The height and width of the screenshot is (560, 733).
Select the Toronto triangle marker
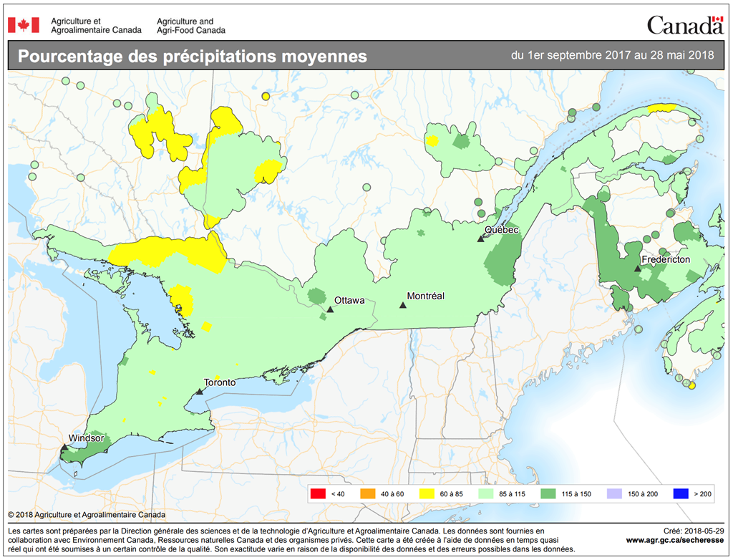pyautogui.click(x=199, y=392)
